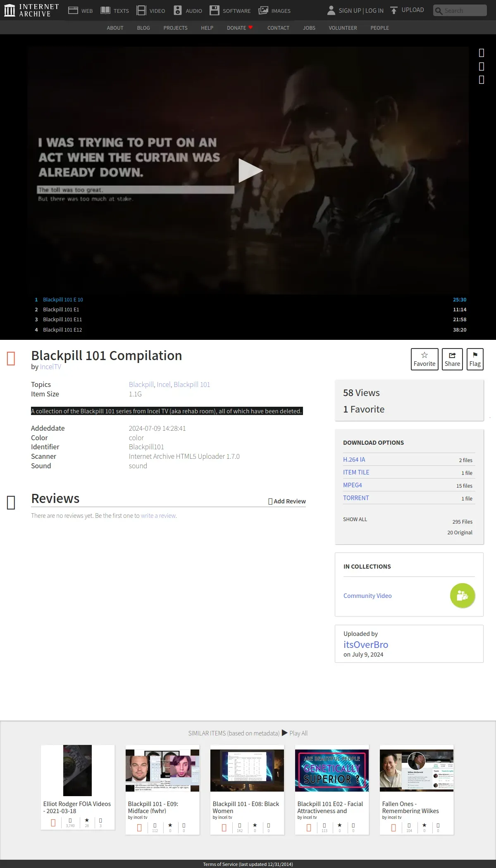Open the Projects menu item
The height and width of the screenshot is (868, 496).
pos(175,28)
